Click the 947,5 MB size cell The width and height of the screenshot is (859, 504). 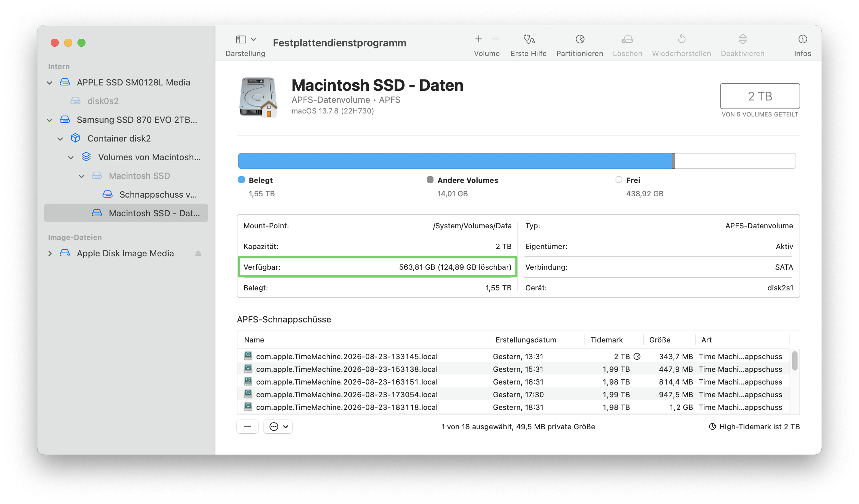coord(676,394)
